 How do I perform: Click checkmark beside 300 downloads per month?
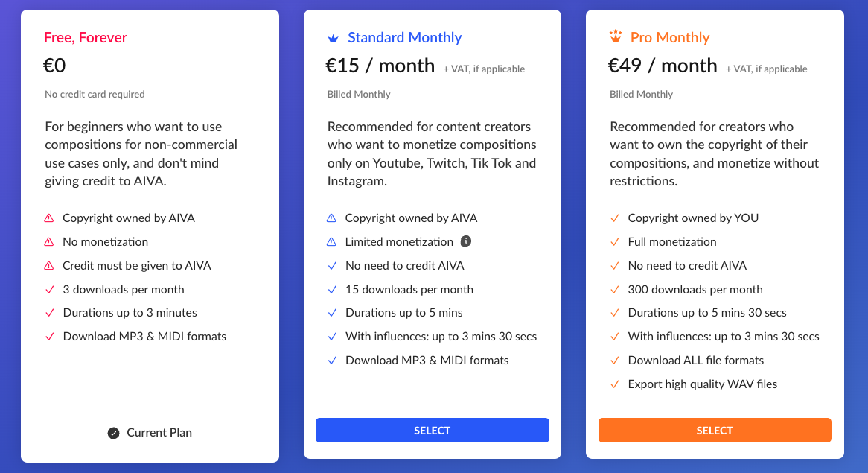tap(615, 290)
